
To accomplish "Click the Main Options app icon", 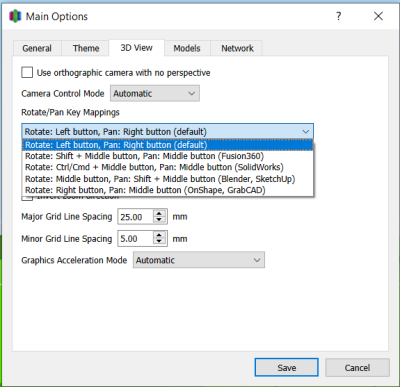I will pos(15,16).
